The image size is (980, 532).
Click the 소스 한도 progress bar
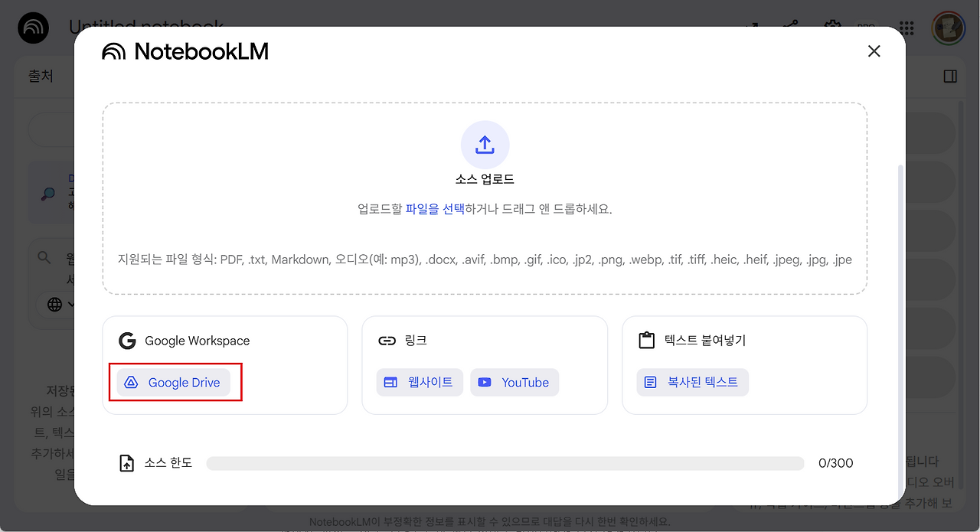coord(505,463)
